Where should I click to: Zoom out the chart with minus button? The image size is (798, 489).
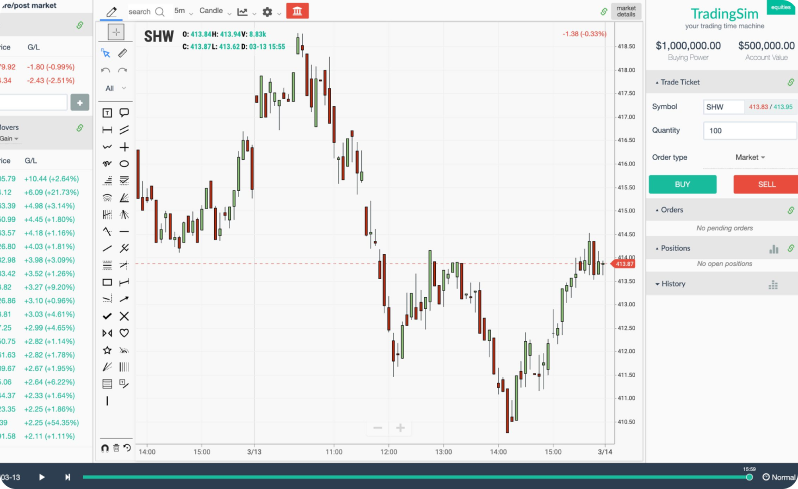[378, 428]
